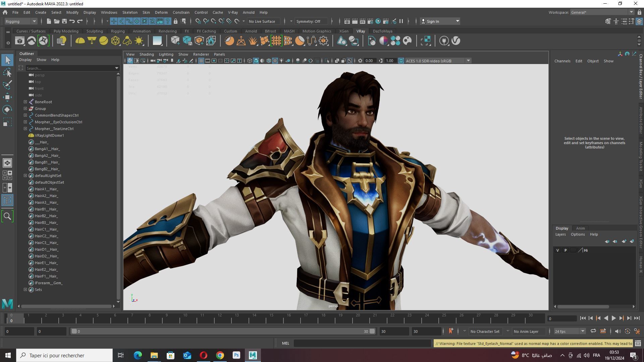Open the V-Ray menu
The height and width of the screenshot is (362, 644).
click(x=233, y=12)
